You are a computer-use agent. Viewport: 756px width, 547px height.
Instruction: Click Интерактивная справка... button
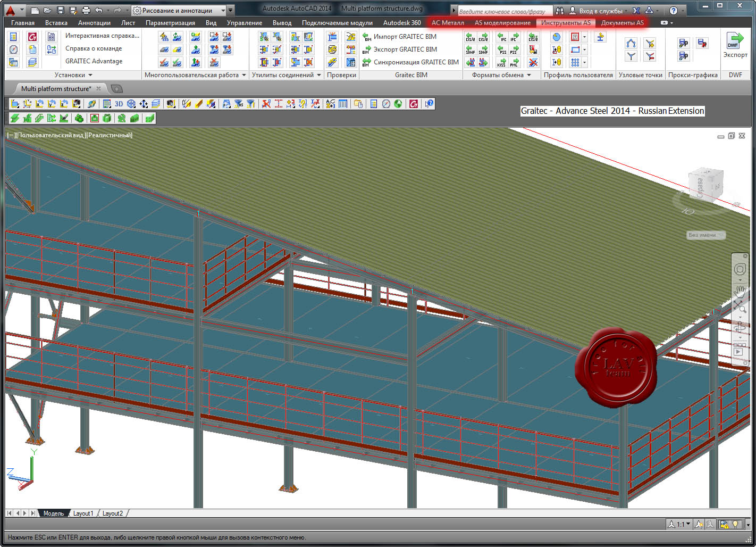pos(102,36)
